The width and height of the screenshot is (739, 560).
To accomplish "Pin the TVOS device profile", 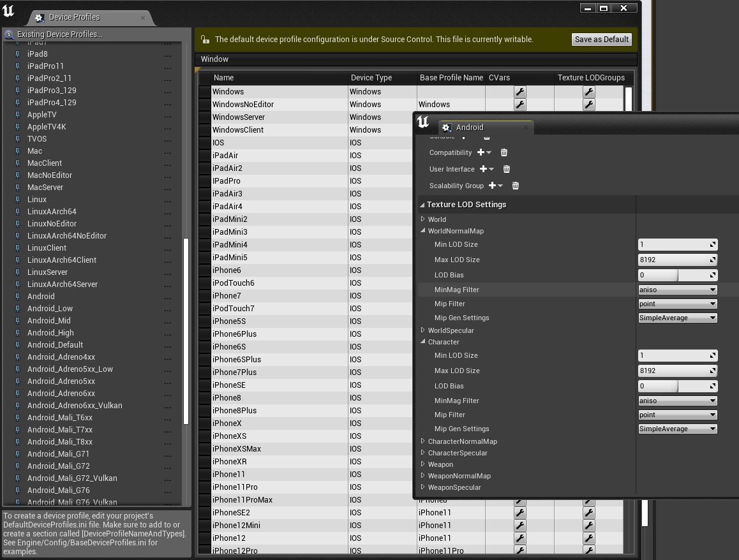I will tap(17, 139).
